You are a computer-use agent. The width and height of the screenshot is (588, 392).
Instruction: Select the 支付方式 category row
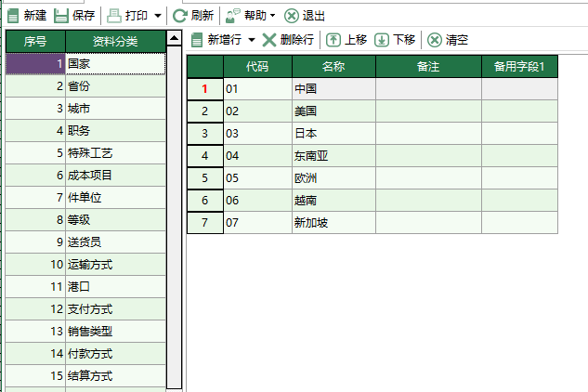click(x=85, y=309)
